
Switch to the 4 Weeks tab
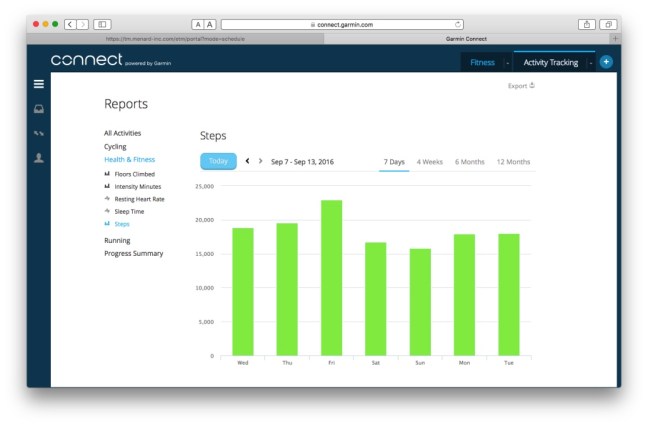(x=430, y=161)
